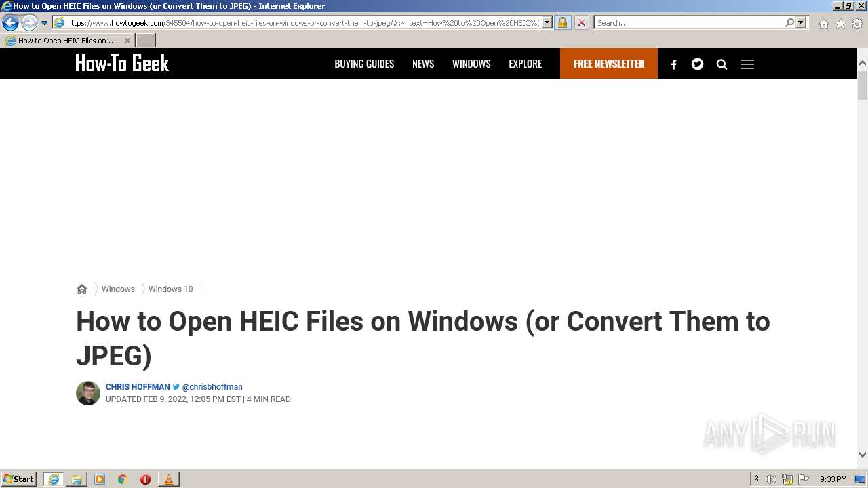This screenshot has width=868, height=488.
Task: Stop loading with the red X button
Action: point(581,23)
